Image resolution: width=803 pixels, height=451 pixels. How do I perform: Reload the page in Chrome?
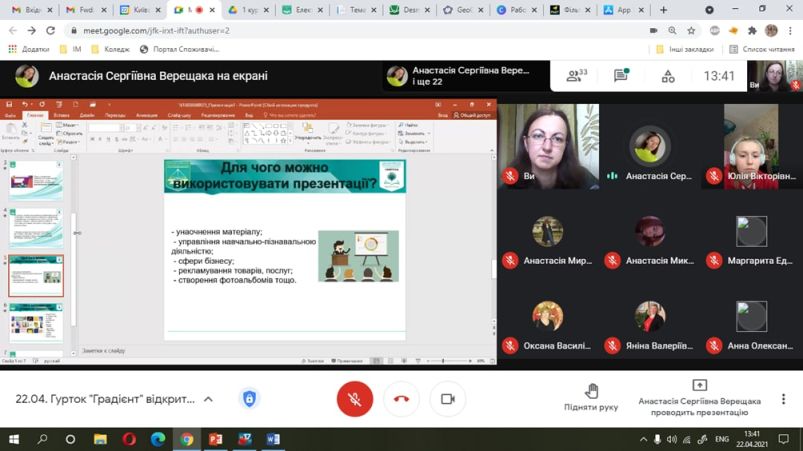[50, 31]
